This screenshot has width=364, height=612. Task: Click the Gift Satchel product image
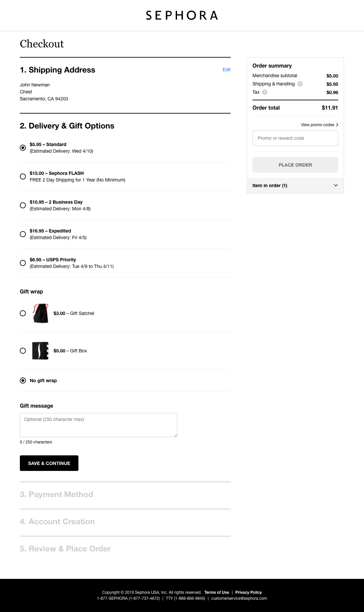point(40,313)
